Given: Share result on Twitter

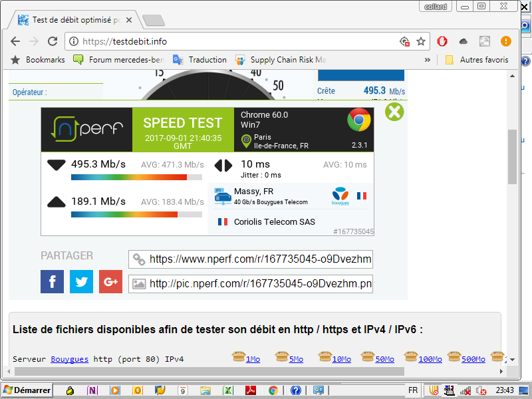Looking at the screenshot, I should (x=81, y=282).
